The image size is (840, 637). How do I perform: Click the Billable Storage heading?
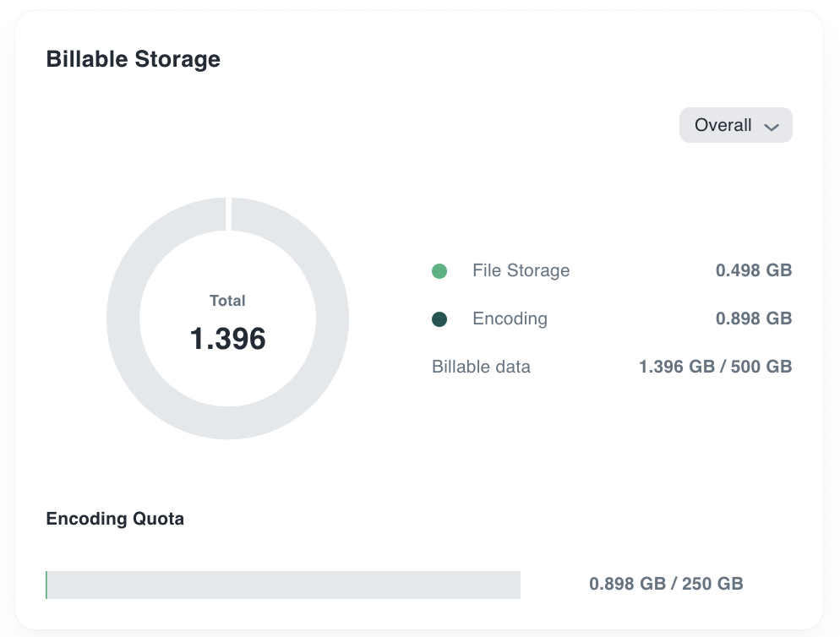(x=133, y=59)
